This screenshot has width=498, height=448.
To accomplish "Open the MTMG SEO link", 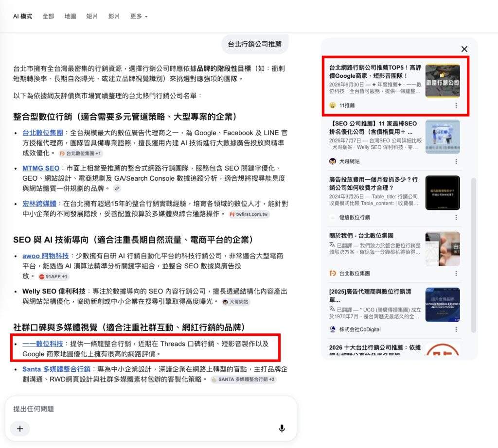I will (x=41, y=168).
